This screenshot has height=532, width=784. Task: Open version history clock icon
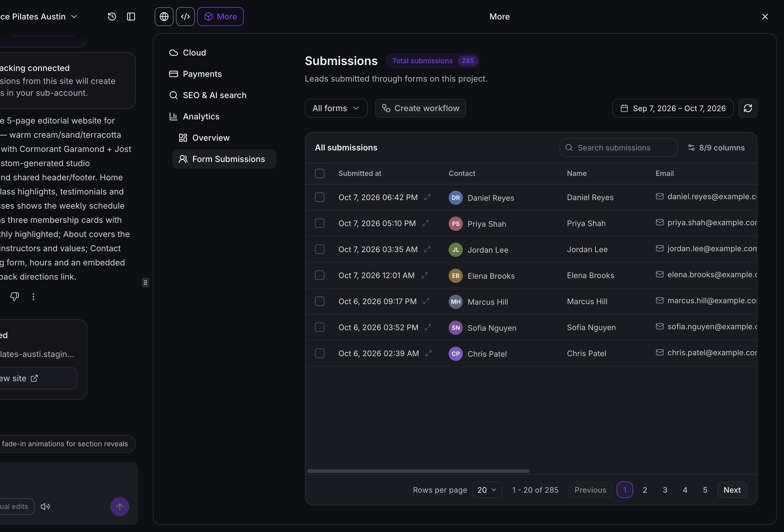point(112,17)
